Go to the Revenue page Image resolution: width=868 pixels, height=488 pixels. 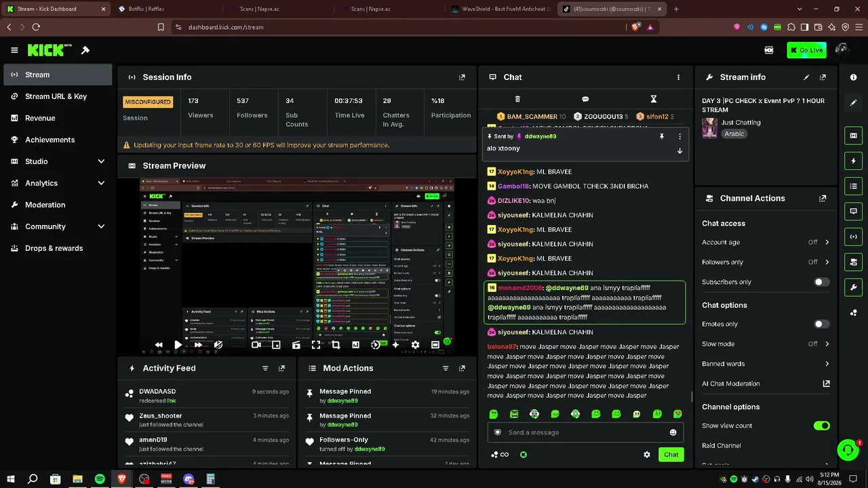(x=58, y=118)
